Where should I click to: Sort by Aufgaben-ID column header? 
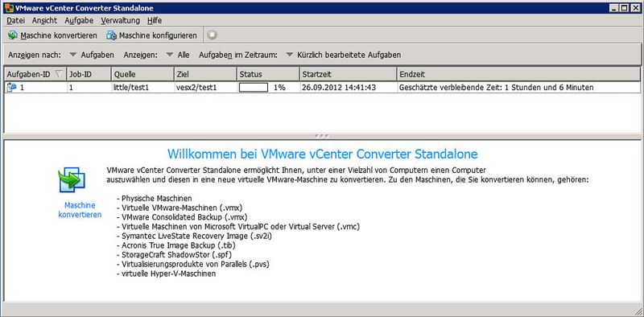tap(35, 74)
